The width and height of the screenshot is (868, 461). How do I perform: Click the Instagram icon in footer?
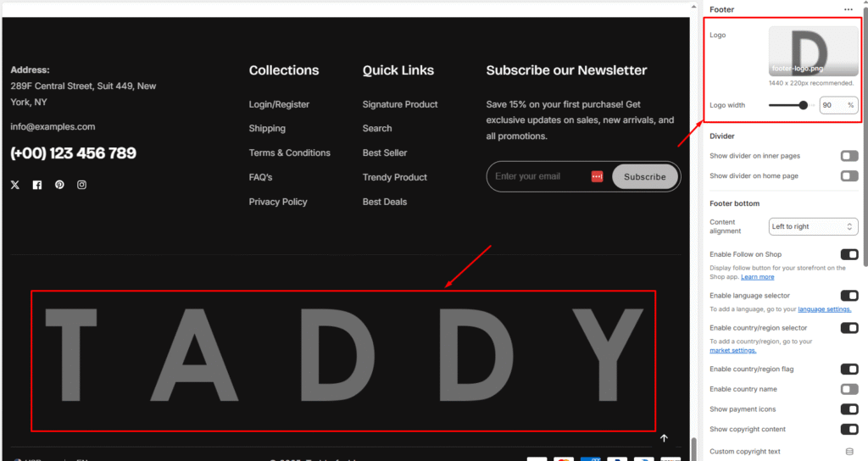(82, 185)
